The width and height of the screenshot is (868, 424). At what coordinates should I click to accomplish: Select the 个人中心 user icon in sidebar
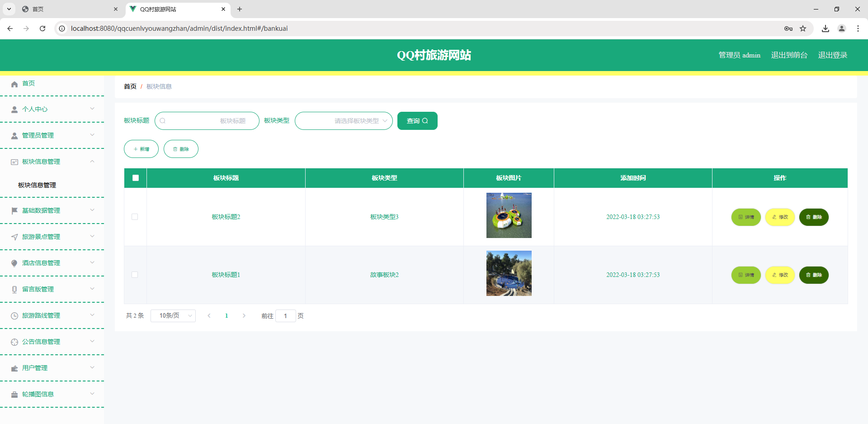click(14, 109)
